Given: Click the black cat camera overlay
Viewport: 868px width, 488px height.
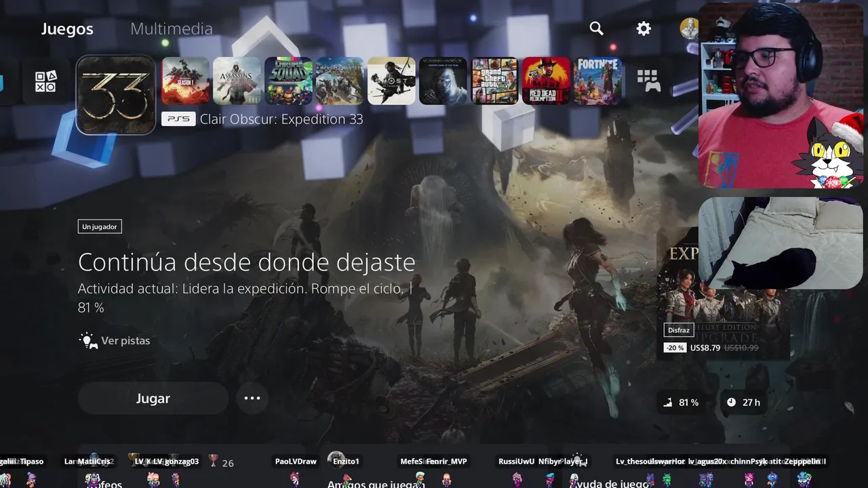Looking at the screenshot, I should click(781, 243).
